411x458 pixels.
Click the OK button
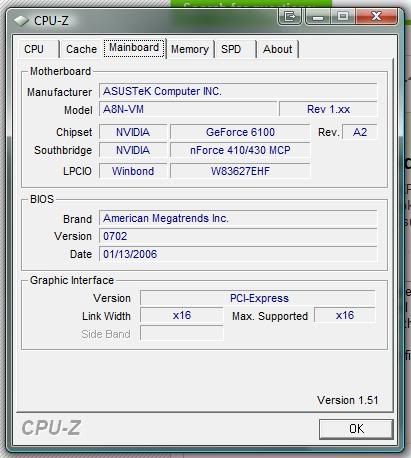pos(356,429)
